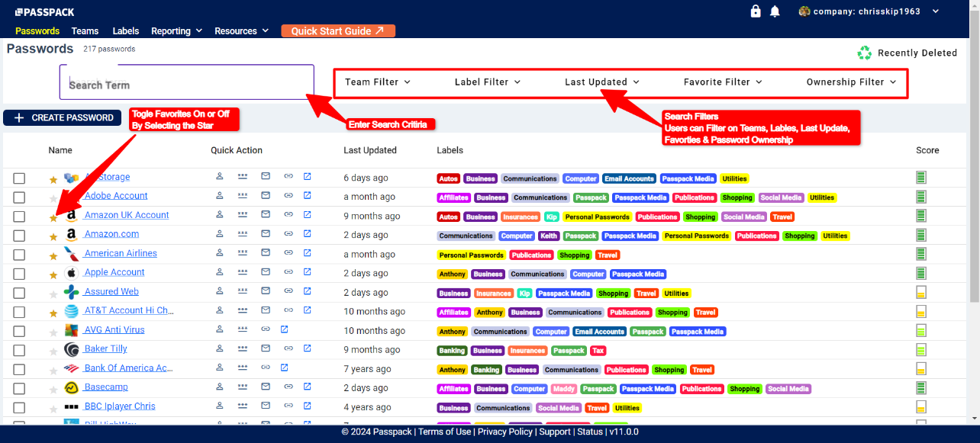Viewport: 980px width, 443px height.
Task: Copy link for American Airlines row
Action: [289, 252]
